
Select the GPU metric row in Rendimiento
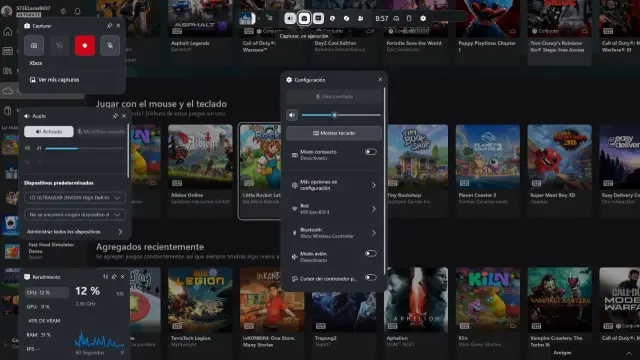click(47, 307)
